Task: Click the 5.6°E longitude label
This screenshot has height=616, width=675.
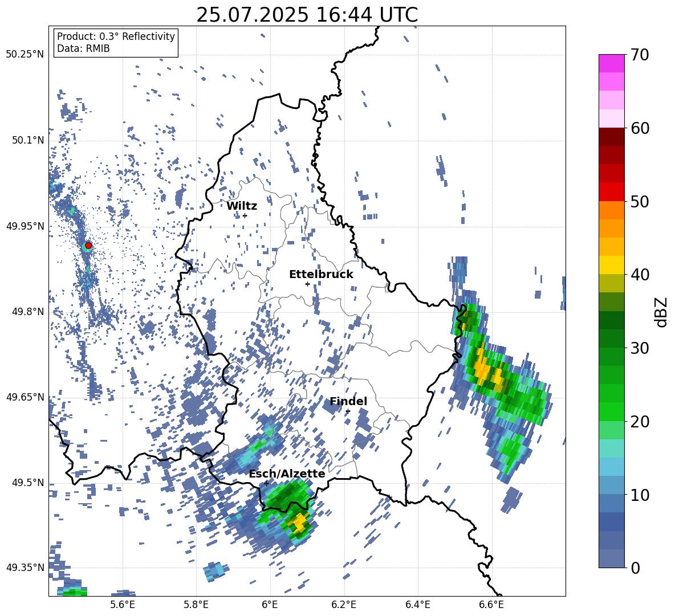Action: pos(123,605)
